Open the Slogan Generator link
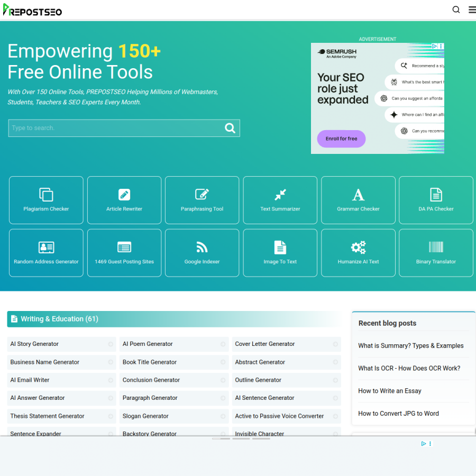The height and width of the screenshot is (476, 476). click(x=145, y=416)
